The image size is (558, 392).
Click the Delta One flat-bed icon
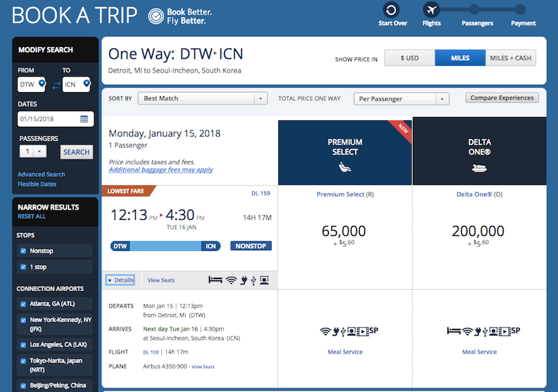tap(479, 169)
